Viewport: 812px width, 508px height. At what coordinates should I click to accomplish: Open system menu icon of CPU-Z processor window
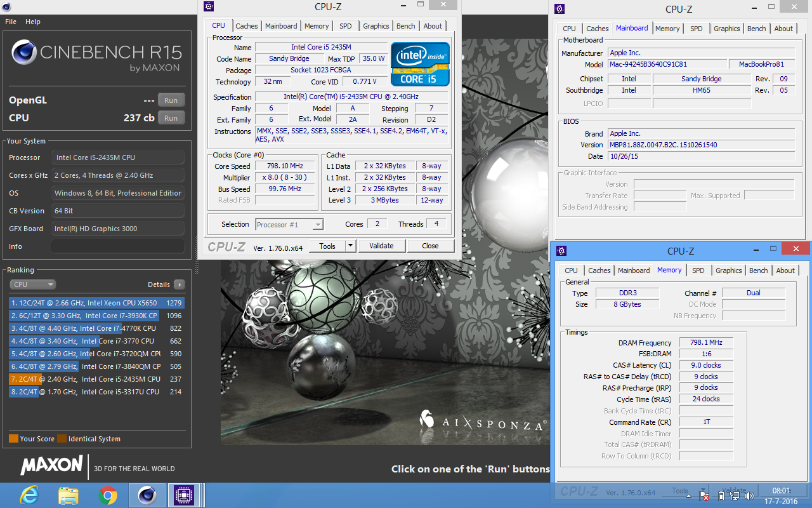(209, 6)
